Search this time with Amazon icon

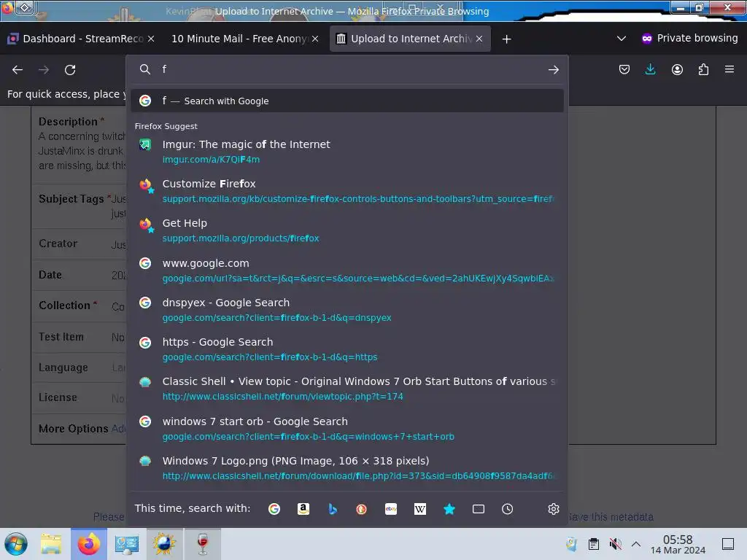pyautogui.click(x=303, y=509)
